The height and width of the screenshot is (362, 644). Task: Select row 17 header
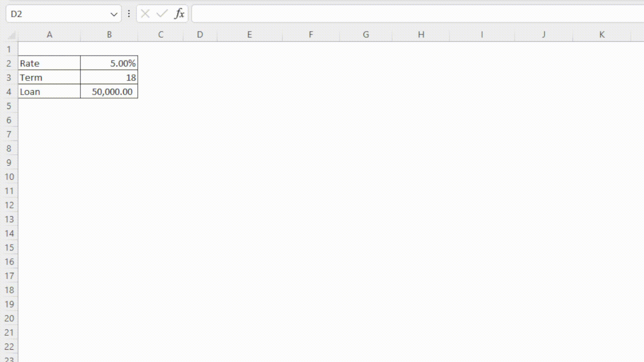click(x=9, y=276)
